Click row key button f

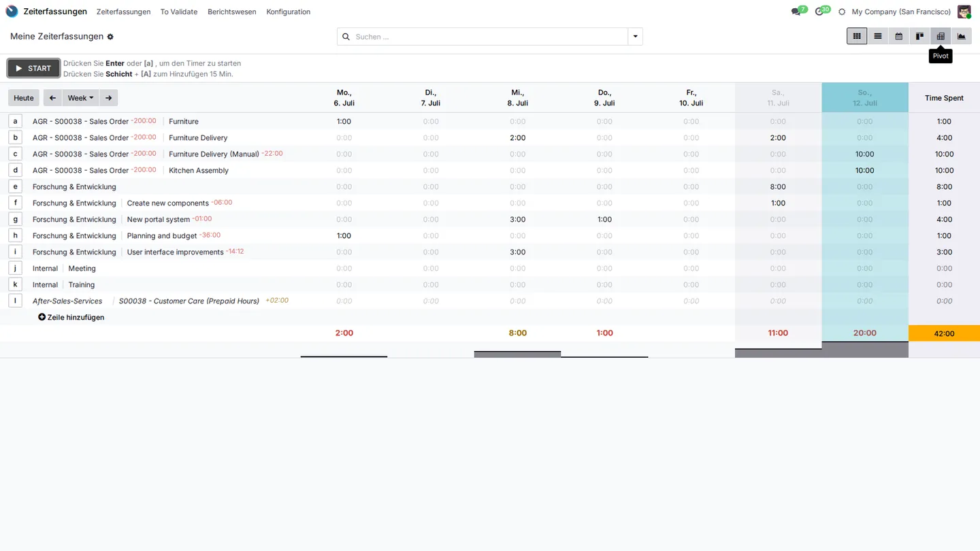tap(15, 203)
